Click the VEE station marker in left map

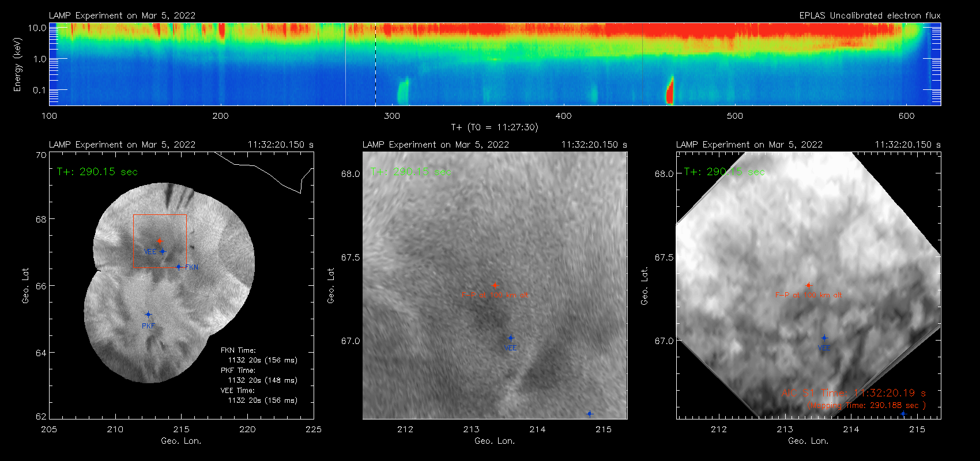coord(163,251)
